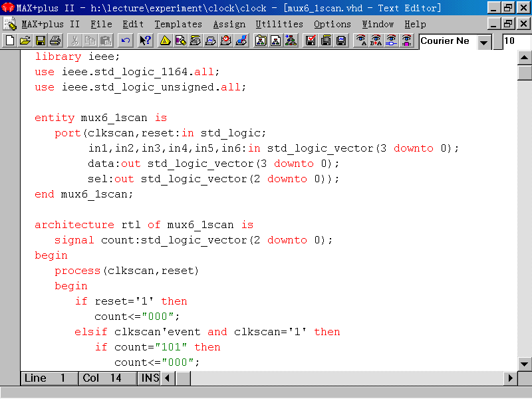Image resolution: width=532 pixels, height=399 pixels.
Task: Restore the inner document window
Action: pos(508,24)
